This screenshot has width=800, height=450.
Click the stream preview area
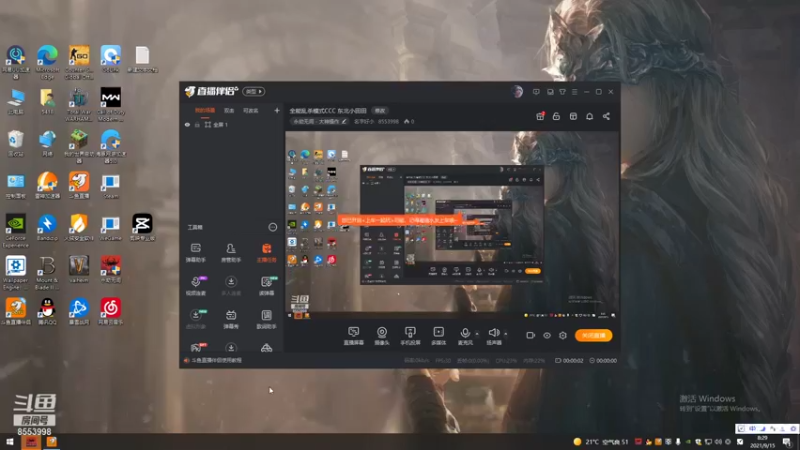452,224
